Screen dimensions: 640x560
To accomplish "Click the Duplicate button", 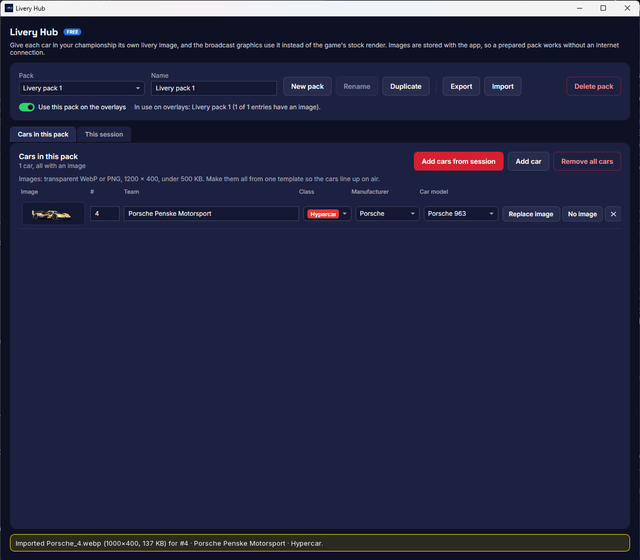I will click(x=406, y=87).
